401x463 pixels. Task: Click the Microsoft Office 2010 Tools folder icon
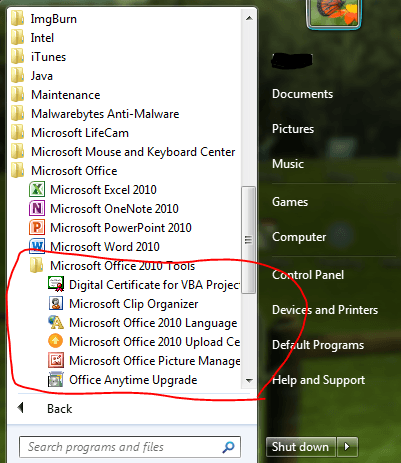(36, 265)
